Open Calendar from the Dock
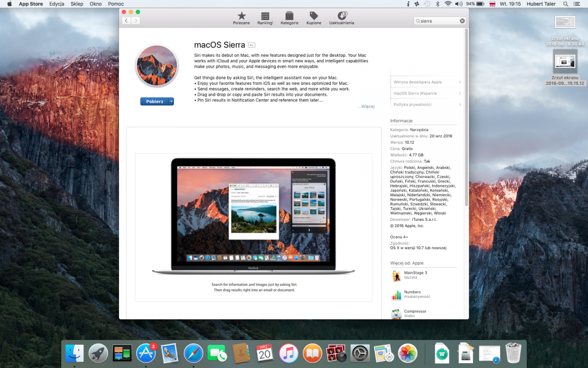The width and height of the screenshot is (588, 368). 265,353
